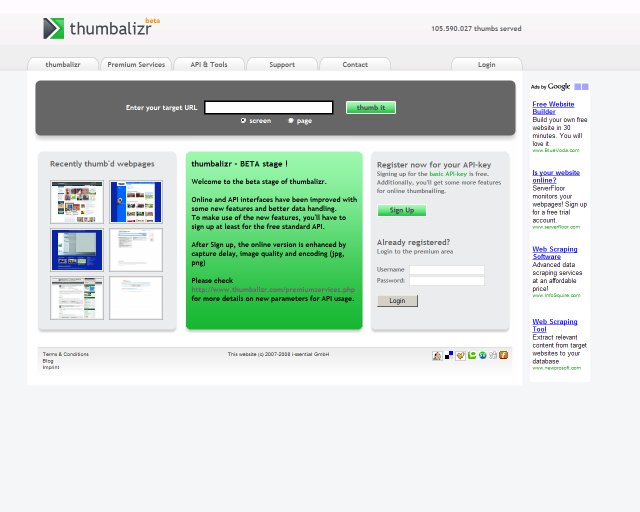Screen dimensions: 640x512
Task: Open the top-left recently thumb'd webpage thumbnail
Action: [77, 202]
